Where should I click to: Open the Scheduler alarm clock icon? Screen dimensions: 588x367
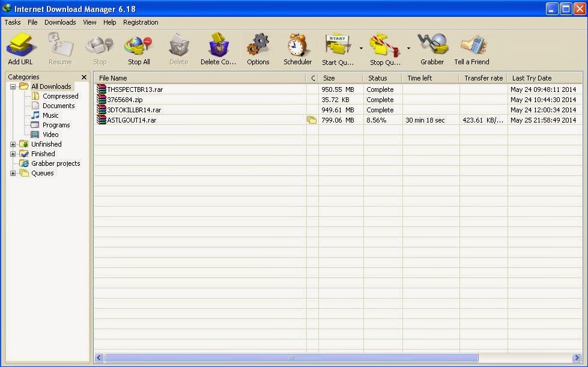point(298,45)
